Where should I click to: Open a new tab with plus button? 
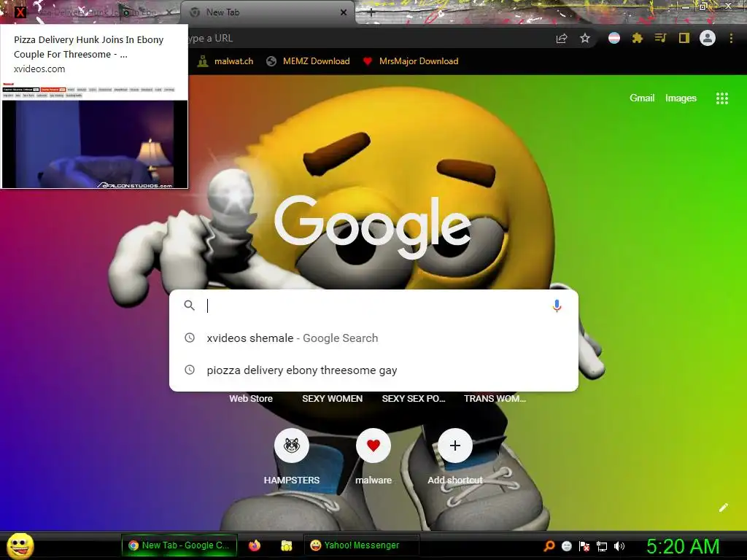pos(371,13)
